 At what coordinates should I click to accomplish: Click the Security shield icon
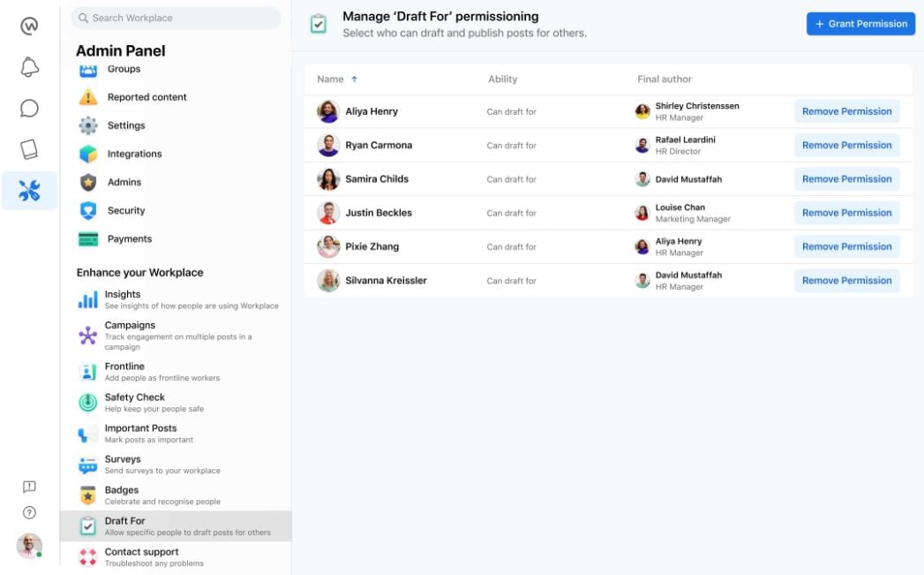[87, 210]
